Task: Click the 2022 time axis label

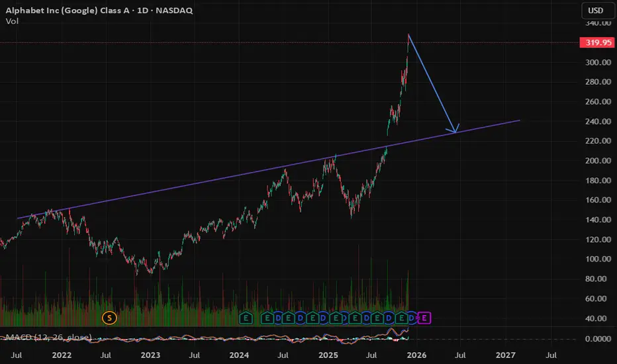Action: (x=62, y=355)
